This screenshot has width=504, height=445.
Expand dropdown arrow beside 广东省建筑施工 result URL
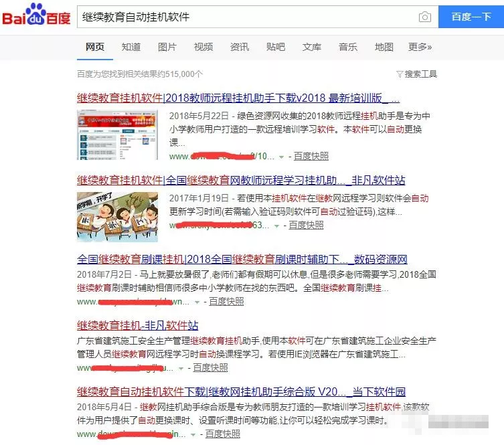click(x=181, y=369)
